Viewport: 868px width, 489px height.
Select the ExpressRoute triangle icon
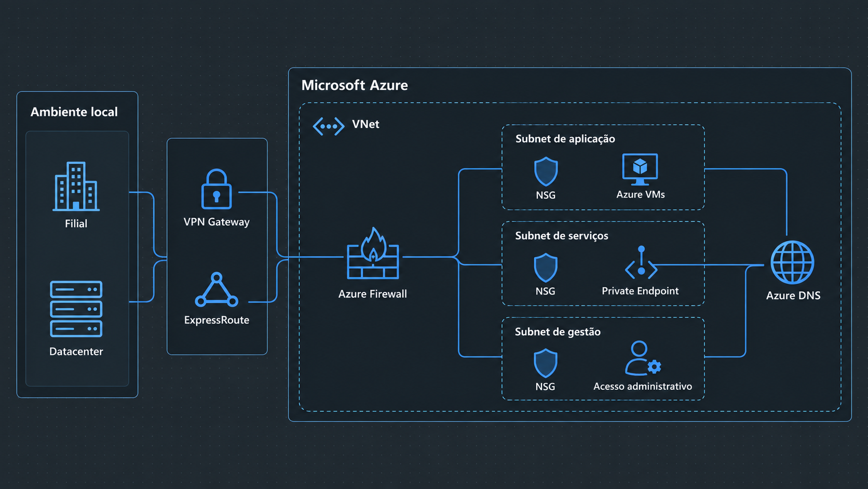pyautogui.click(x=216, y=289)
